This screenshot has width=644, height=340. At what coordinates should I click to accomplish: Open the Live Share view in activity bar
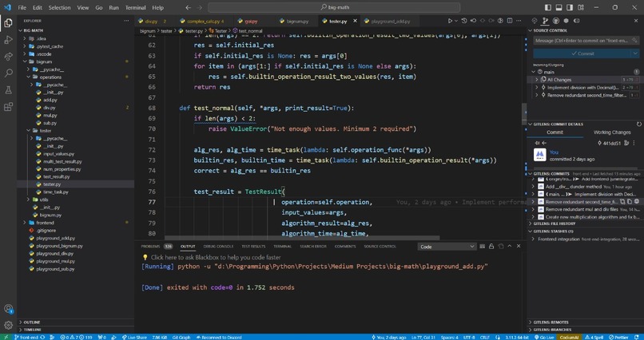coord(8,57)
